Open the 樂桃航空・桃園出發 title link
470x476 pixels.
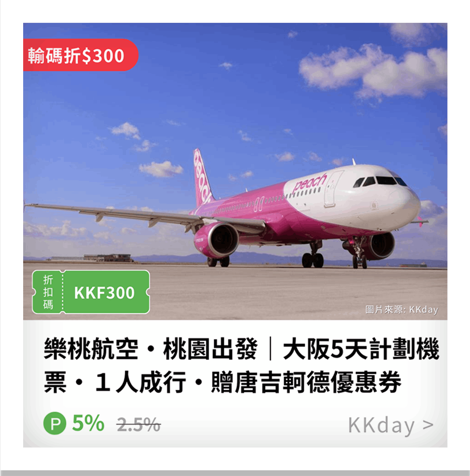(x=150, y=349)
